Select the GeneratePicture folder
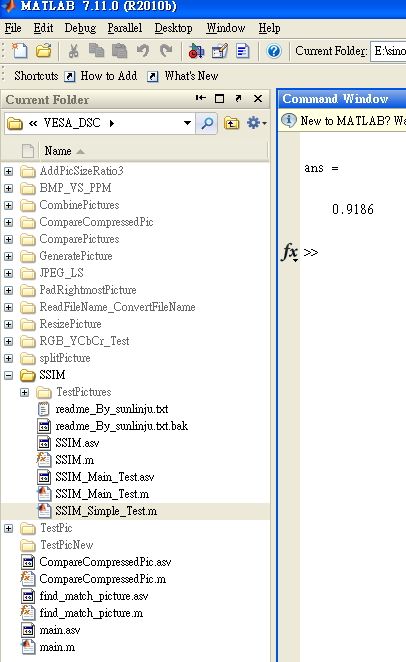This screenshot has width=406, height=662. [76, 256]
